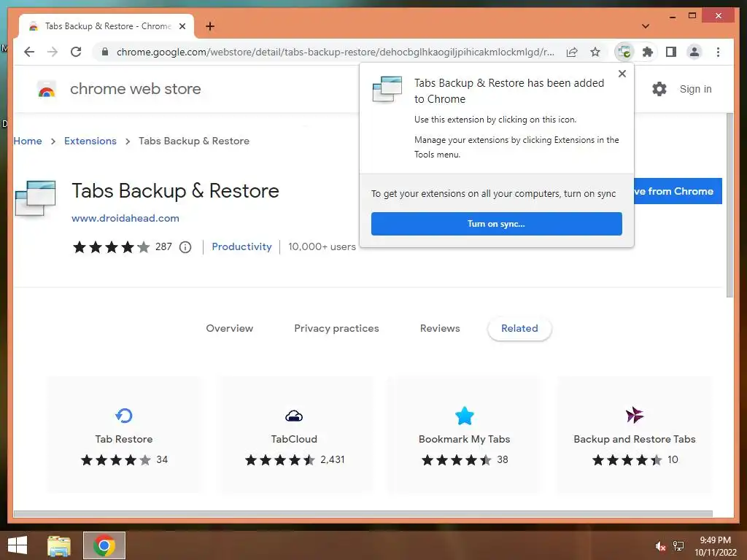Viewport: 747px width, 560px height.
Task: Click the address bar URL
Action: [335, 52]
